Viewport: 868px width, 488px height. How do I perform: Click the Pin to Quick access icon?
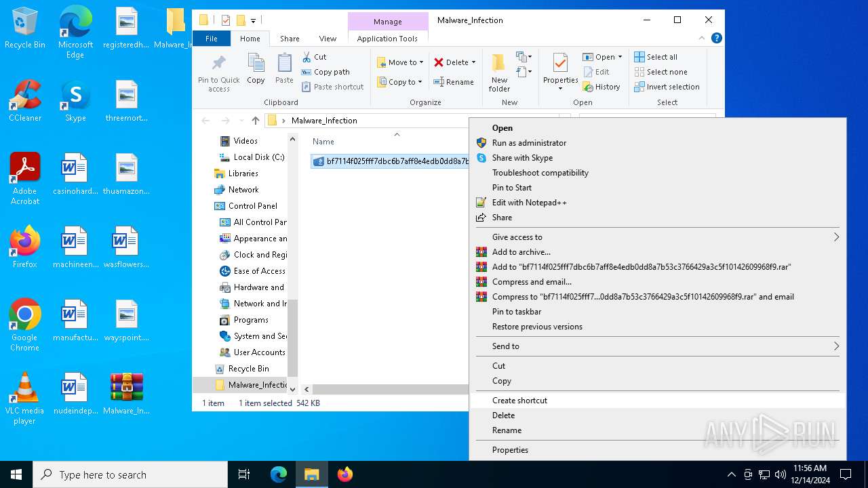point(218,64)
